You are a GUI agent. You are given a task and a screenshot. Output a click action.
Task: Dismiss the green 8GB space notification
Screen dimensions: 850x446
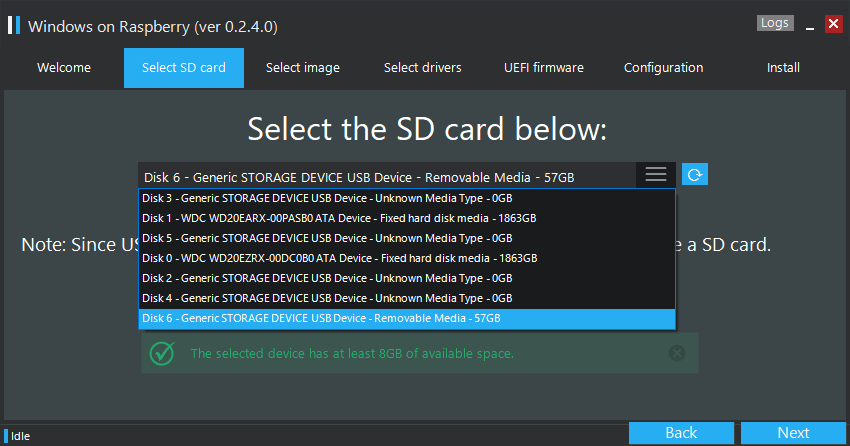(x=677, y=353)
